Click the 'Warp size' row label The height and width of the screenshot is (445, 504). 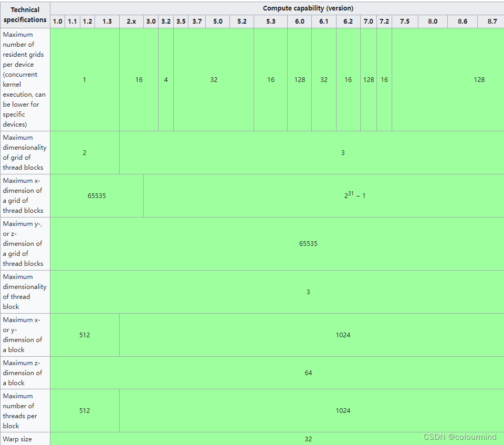pyautogui.click(x=25, y=439)
